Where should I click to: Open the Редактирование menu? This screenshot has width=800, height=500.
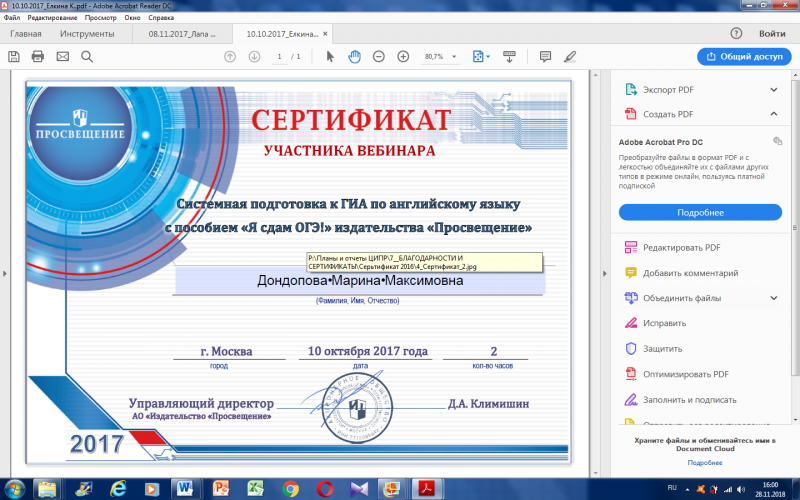tap(52, 17)
